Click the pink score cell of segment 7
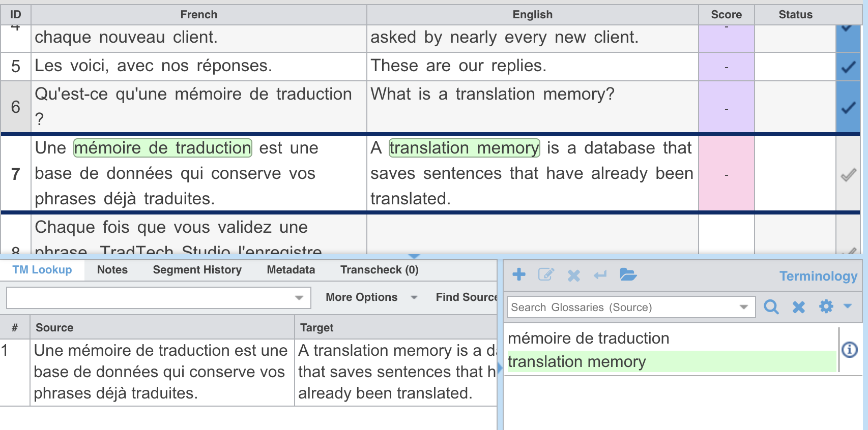The width and height of the screenshot is (868, 430). (726, 174)
